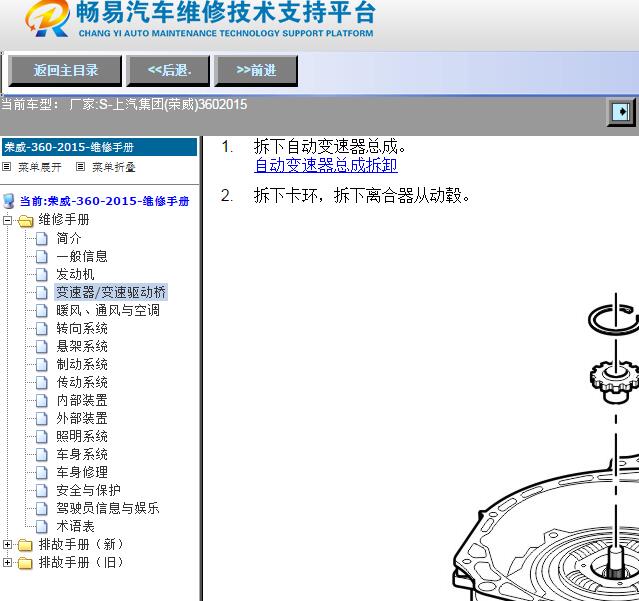Click the 排故手册（旧） folder icon
Image resolution: width=639 pixels, height=601 pixels.
25,563
